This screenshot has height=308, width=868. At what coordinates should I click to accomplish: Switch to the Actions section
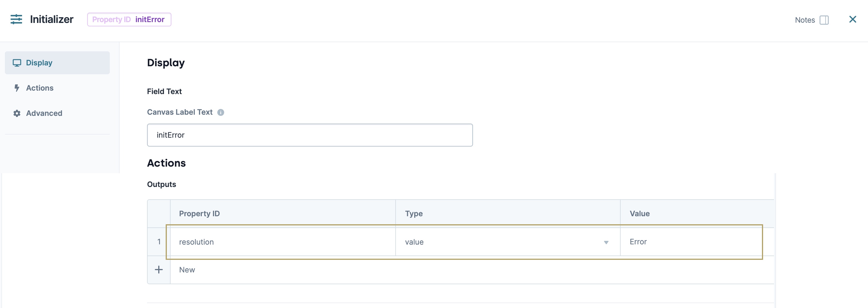(x=40, y=88)
